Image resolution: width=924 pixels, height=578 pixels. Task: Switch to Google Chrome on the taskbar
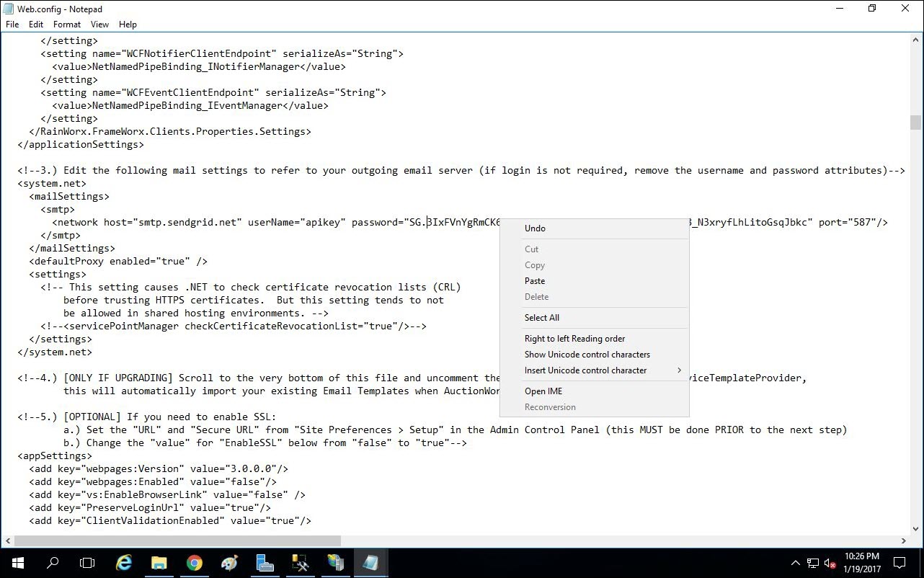194,563
